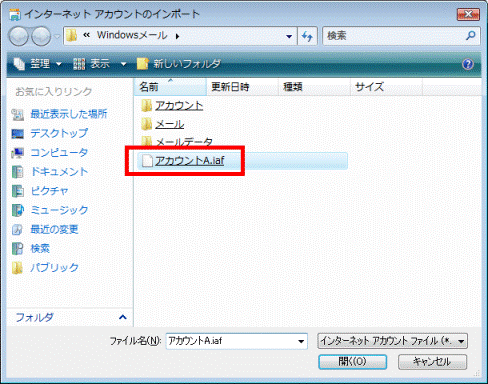Click the パブリック folder sidebar icon

(x=18, y=268)
